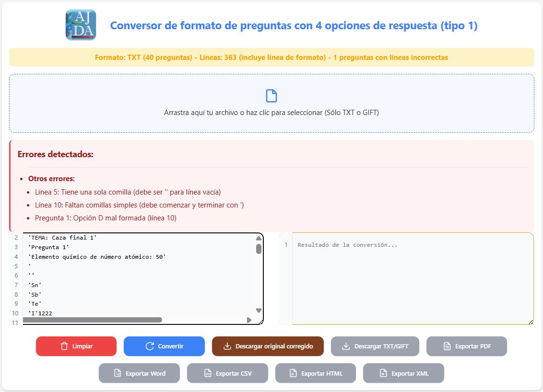Click the download icon on Descargar TXT/GIFT
The height and width of the screenshot is (392, 543).
coord(346,346)
